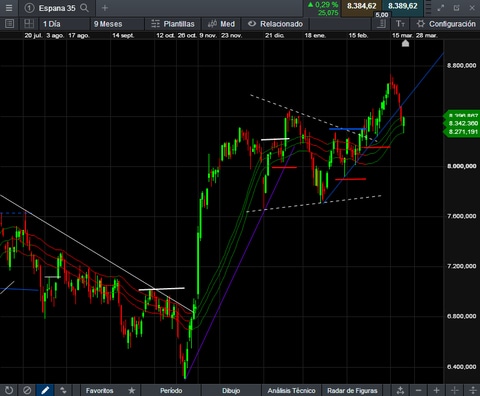Open the Análisis Técnico tab
480x396 pixels.
291,390
